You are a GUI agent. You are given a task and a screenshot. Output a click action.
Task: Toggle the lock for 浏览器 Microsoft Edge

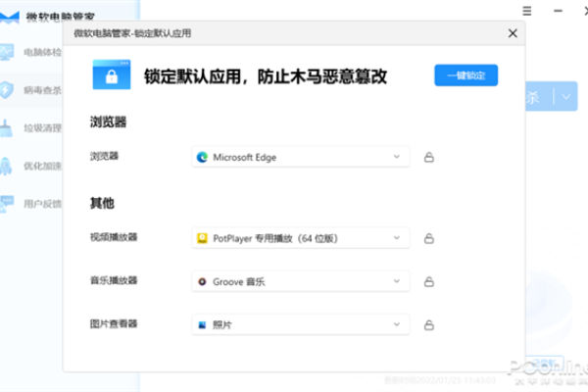(429, 157)
